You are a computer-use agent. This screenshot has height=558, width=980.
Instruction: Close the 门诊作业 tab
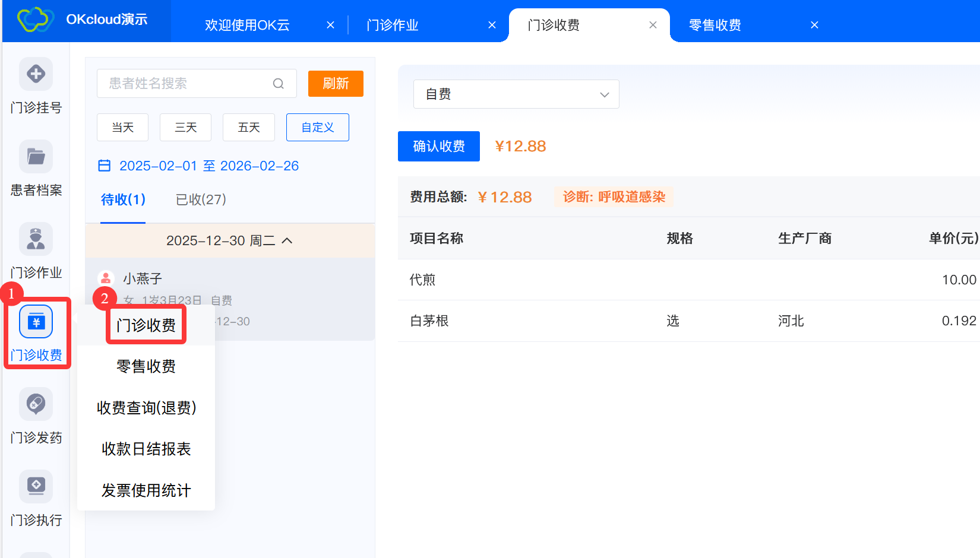point(492,25)
